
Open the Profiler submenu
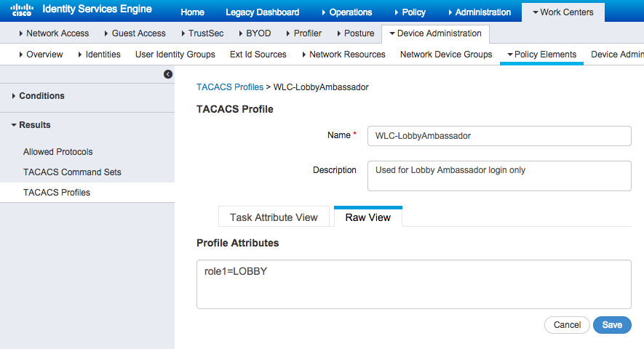point(304,33)
